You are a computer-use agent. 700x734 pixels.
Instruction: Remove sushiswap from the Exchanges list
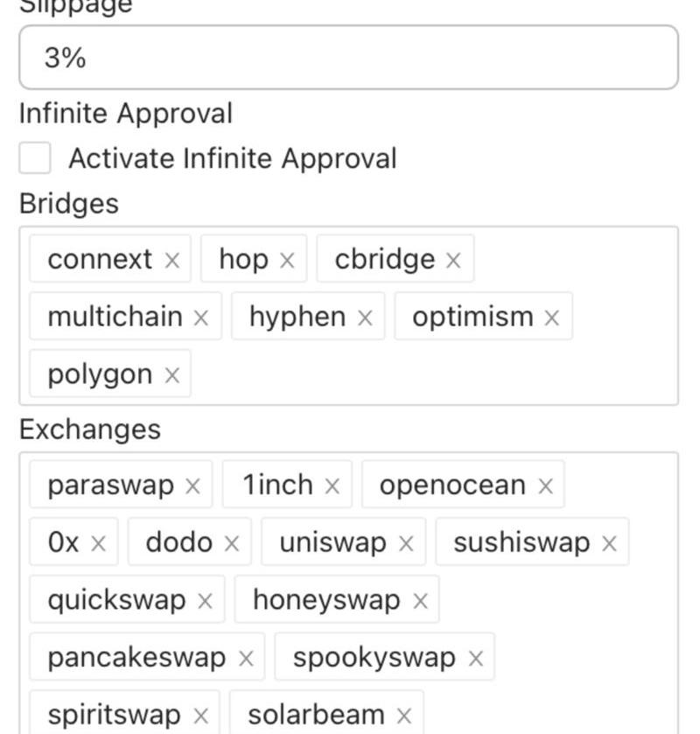coord(609,543)
